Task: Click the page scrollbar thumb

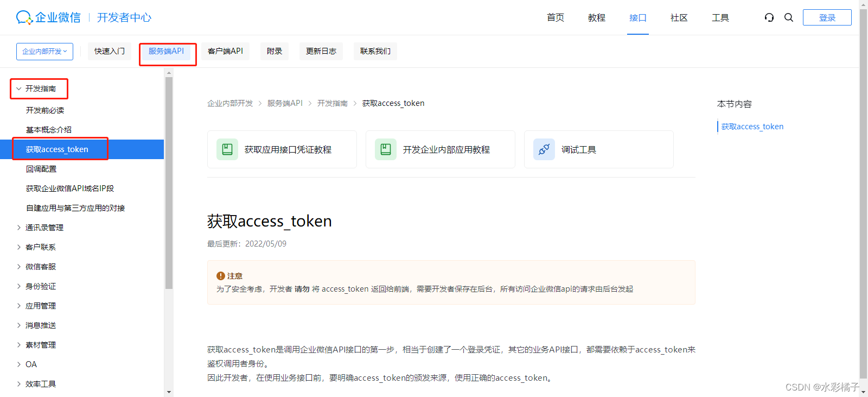Action: click(863, 193)
